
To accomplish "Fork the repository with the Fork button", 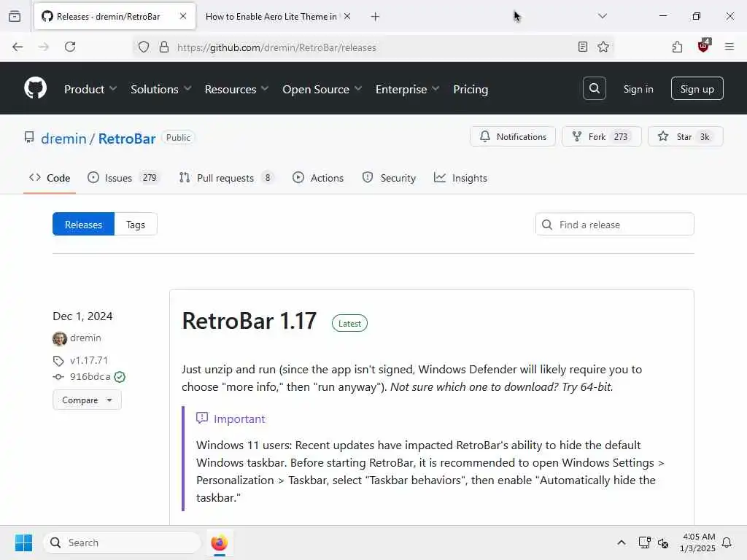I will tap(601, 136).
